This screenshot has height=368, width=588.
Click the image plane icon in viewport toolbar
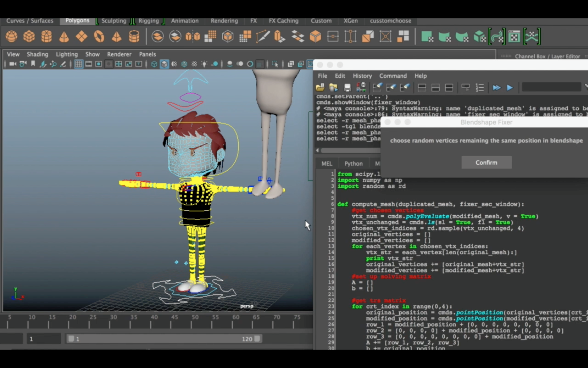(43, 64)
